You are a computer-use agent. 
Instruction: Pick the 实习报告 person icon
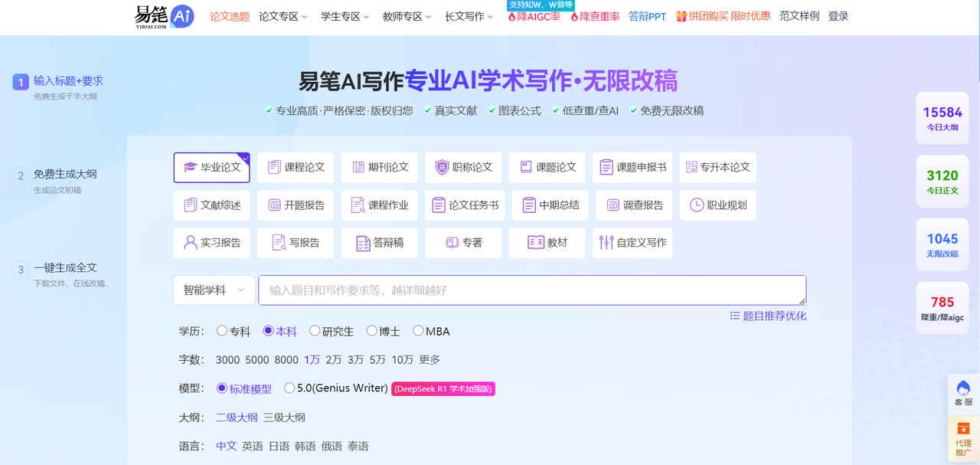pos(191,243)
